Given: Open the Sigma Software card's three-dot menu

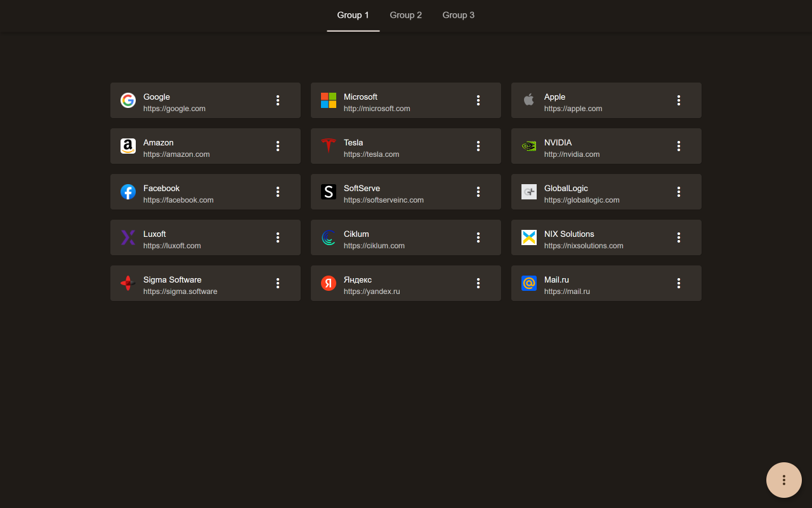Looking at the screenshot, I should click(278, 283).
